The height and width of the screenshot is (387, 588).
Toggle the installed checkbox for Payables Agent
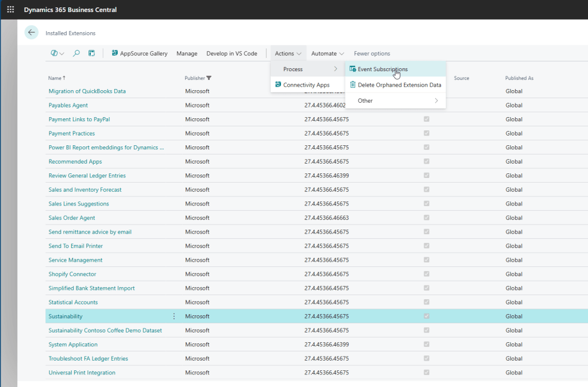tap(426, 105)
